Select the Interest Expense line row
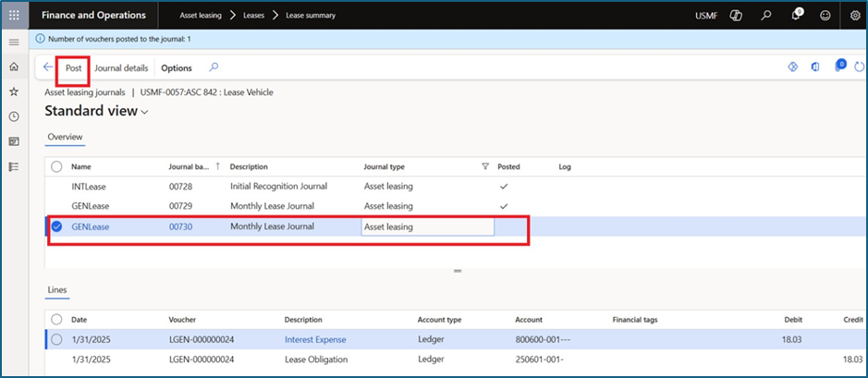This screenshot has width=868, height=378. [57, 339]
